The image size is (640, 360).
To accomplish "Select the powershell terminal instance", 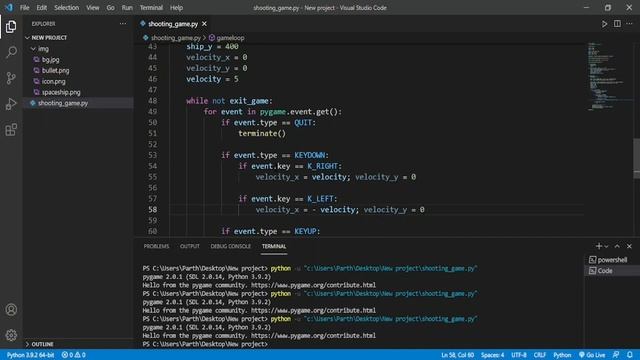I will coord(612,260).
